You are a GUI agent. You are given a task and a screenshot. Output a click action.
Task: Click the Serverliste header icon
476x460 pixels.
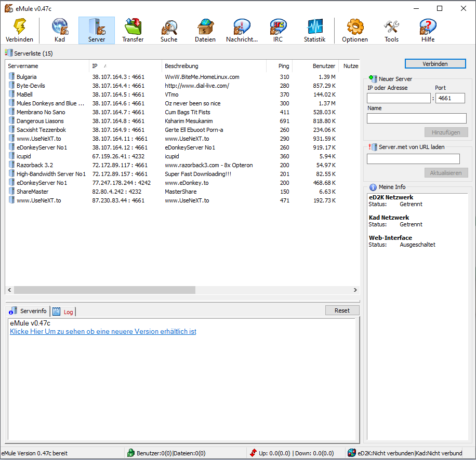[x=8, y=53]
